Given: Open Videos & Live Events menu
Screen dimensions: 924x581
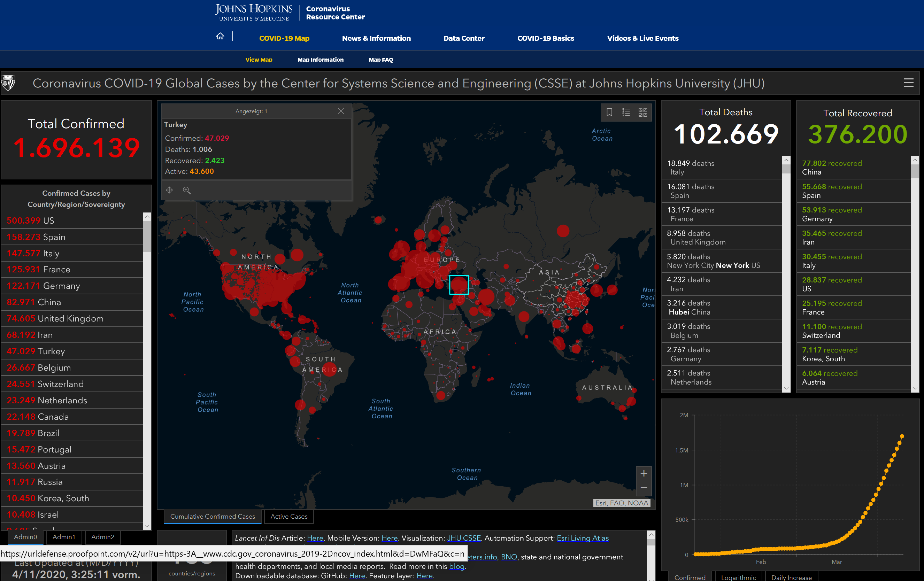Looking at the screenshot, I should [643, 38].
